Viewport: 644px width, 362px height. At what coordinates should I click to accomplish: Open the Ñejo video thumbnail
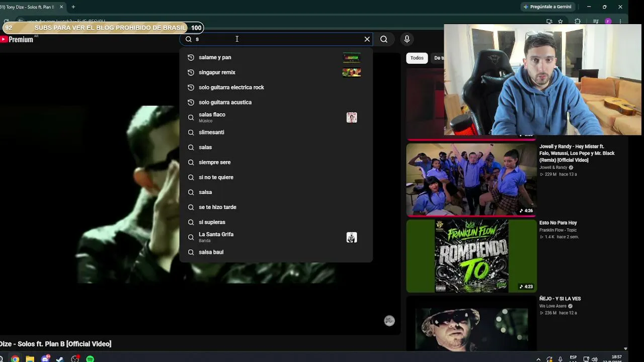click(x=471, y=323)
